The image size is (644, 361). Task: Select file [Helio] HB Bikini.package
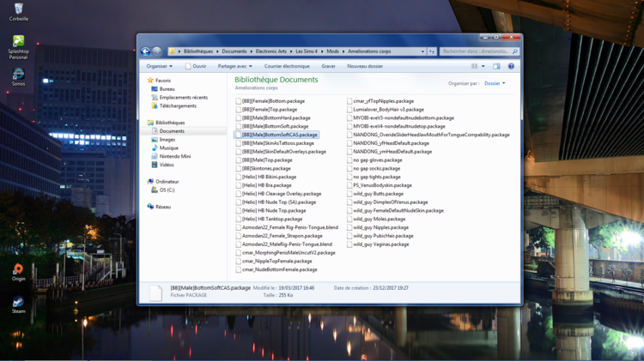[265, 177]
